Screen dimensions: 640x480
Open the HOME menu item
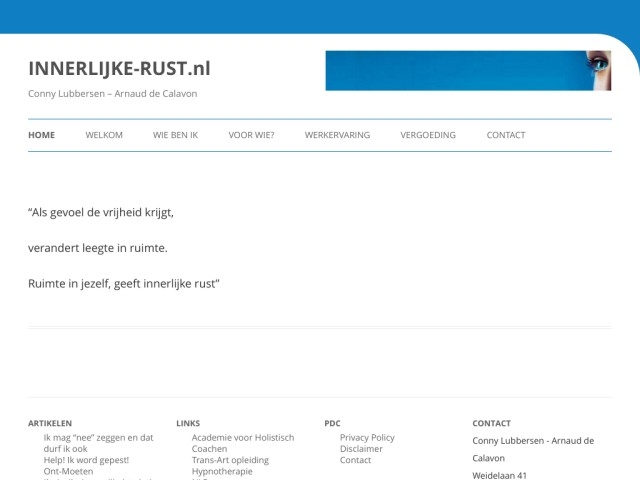tap(42, 135)
